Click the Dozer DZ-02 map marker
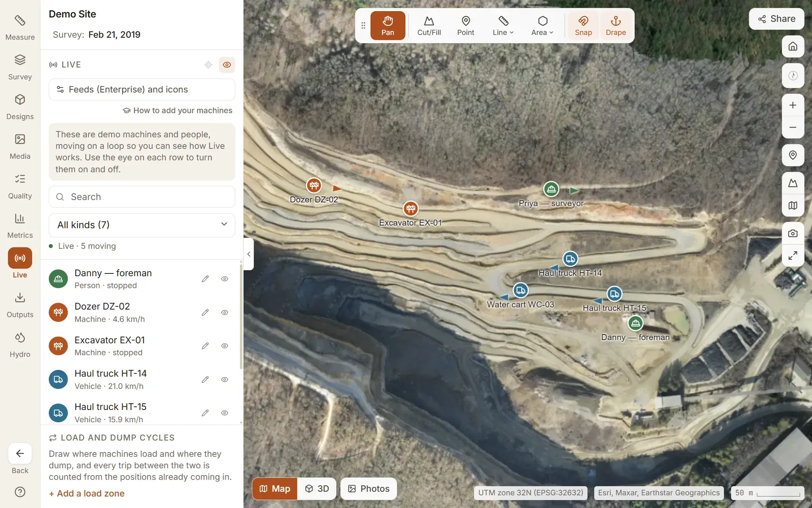 point(314,185)
